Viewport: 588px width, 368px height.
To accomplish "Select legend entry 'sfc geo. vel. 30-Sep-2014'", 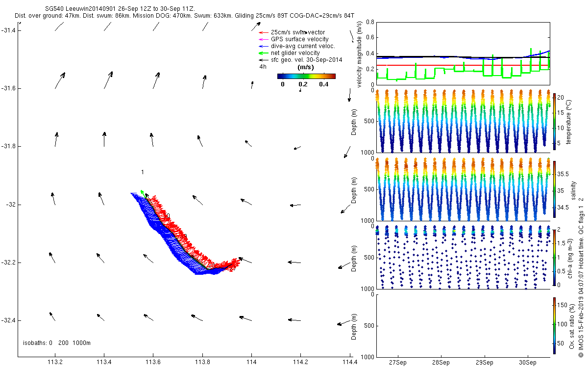I will [x=307, y=60].
